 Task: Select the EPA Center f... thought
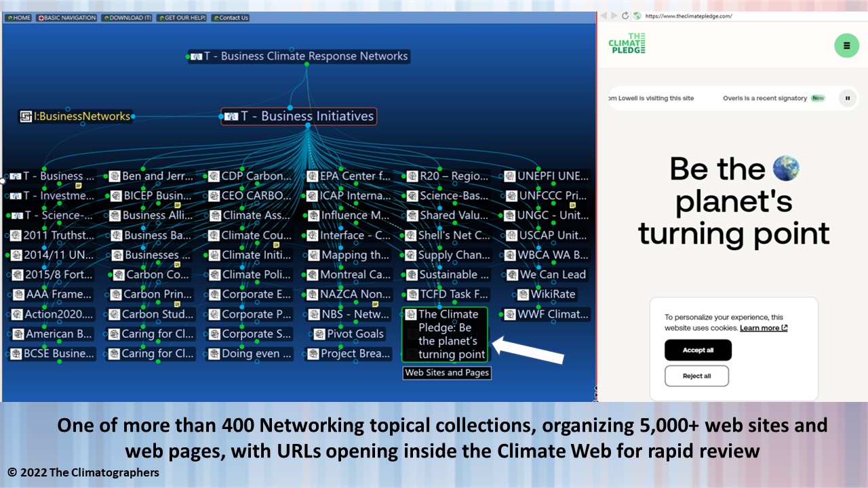click(349, 176)
